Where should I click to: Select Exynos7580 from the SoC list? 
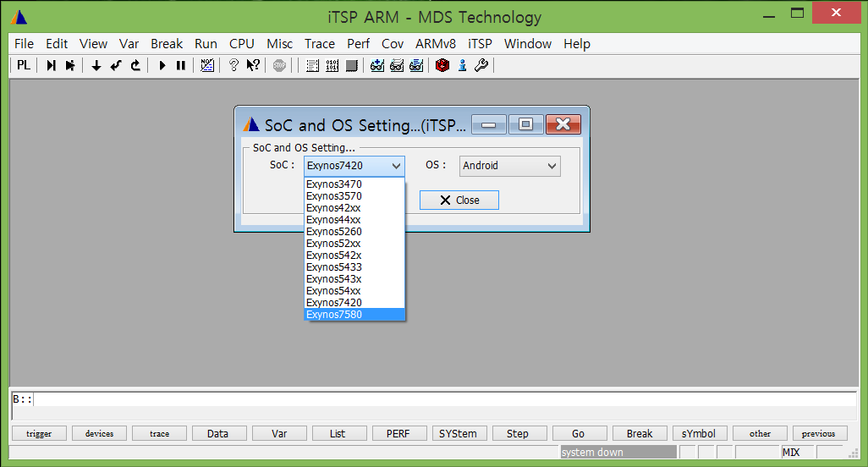click(x=354, y=315)
